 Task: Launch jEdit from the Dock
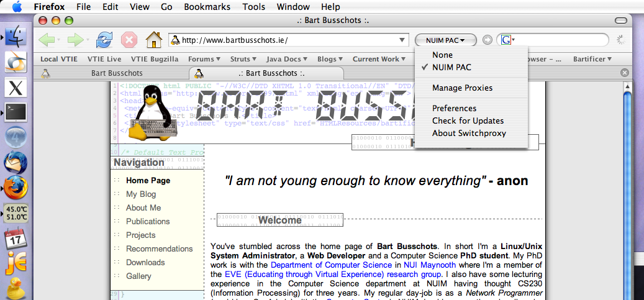[x=16, y=263]
